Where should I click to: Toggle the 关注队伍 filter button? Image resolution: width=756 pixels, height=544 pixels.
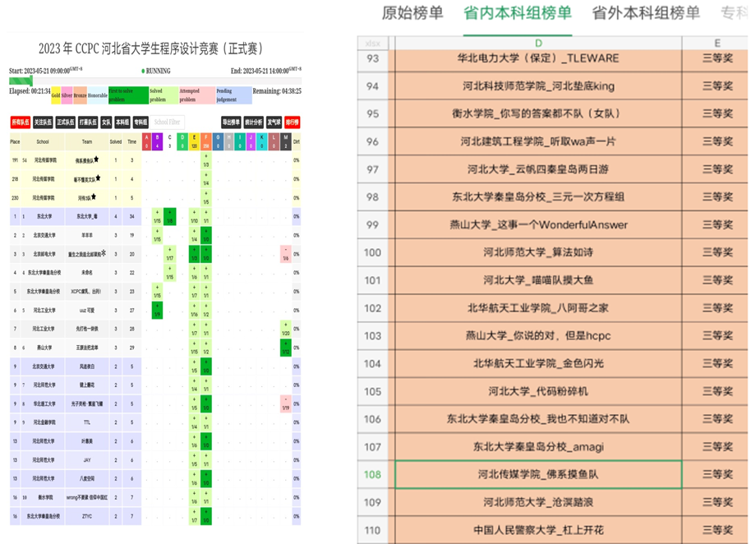[x=43, y=122]
